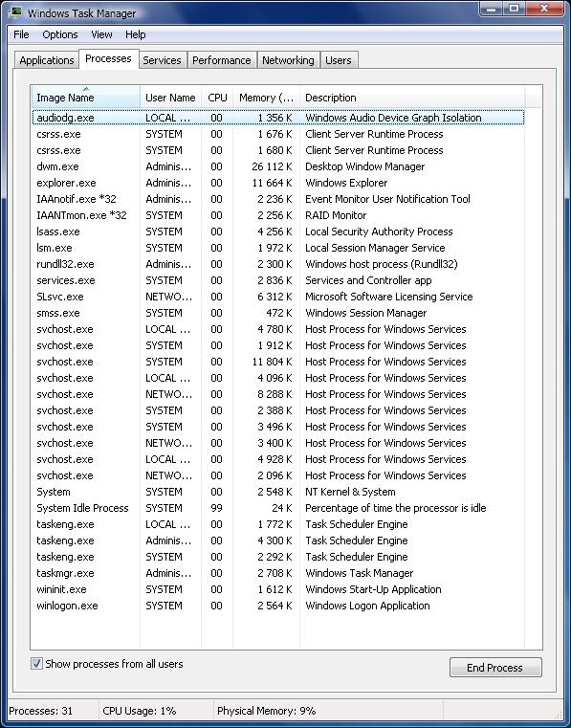Select IAANTmon.exe *32 process
The image size is (571, 728).
click(x=278, y=215)
